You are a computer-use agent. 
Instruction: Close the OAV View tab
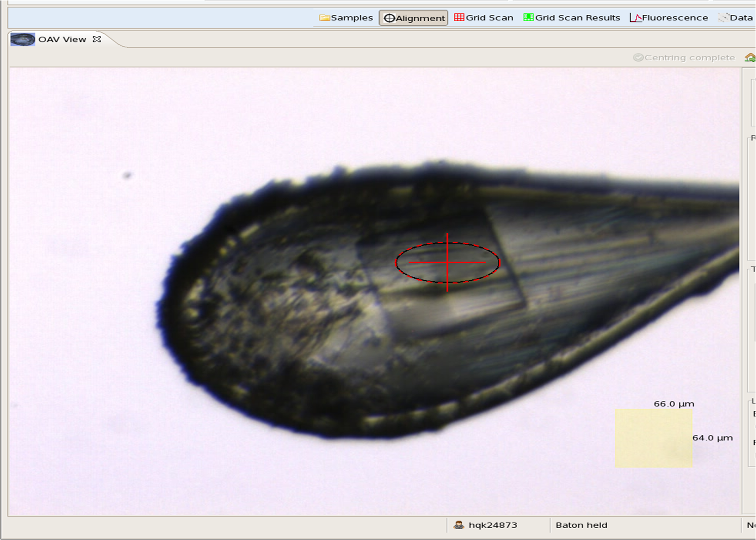tap(97, 39)
